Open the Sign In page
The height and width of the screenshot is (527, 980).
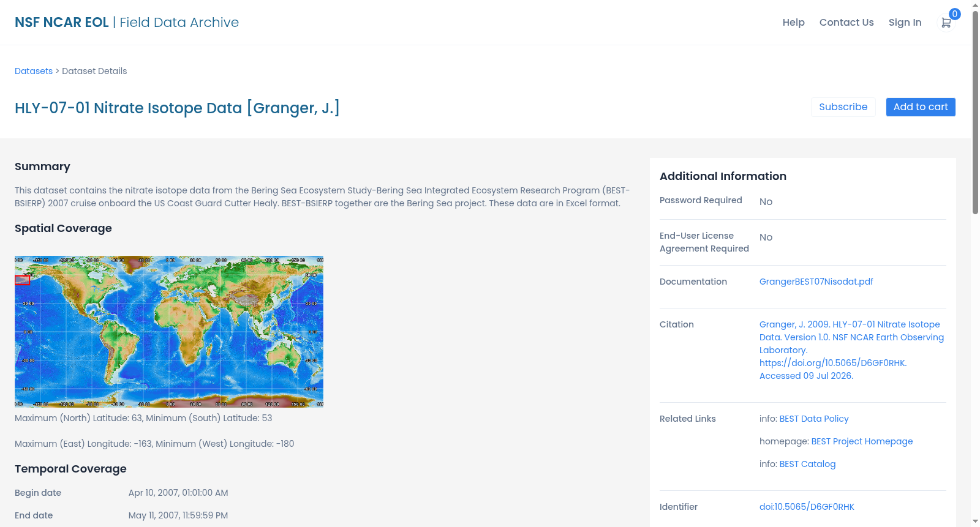[905, 23]
